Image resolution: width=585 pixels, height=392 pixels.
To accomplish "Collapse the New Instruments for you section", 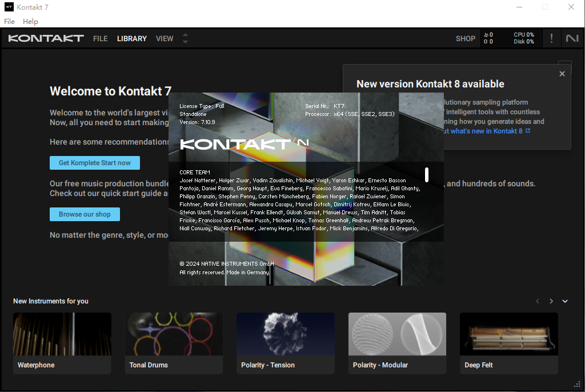I will (565, 301).
